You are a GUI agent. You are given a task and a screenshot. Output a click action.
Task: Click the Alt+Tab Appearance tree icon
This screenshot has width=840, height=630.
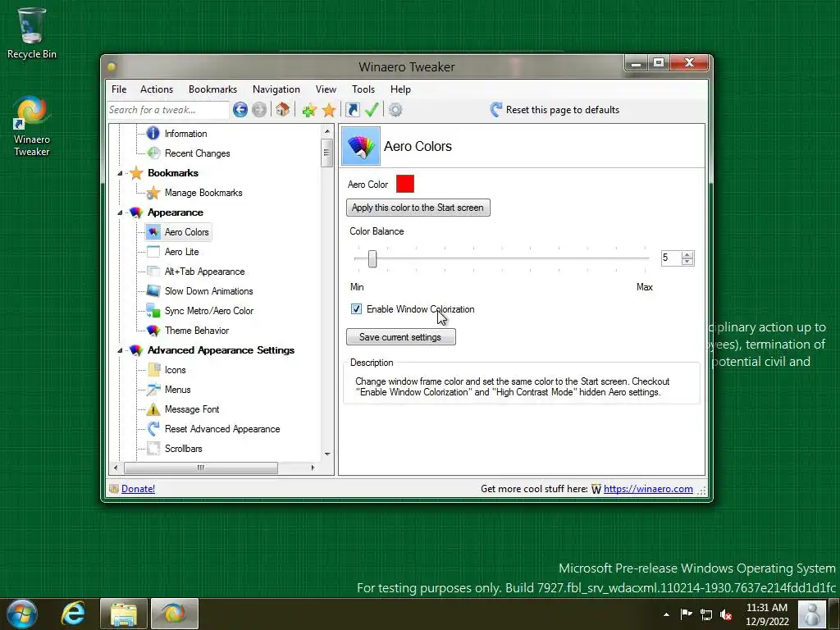click(153, 272)
